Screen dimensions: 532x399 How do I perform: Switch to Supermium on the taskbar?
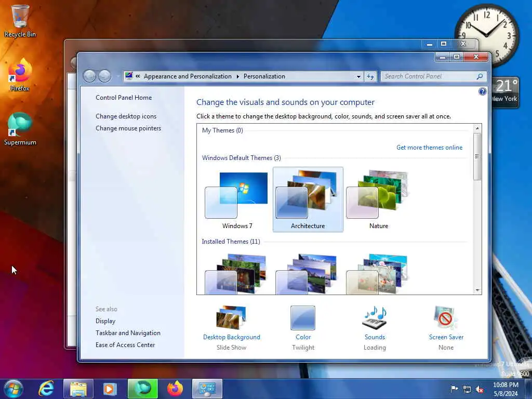pos(142,389)
